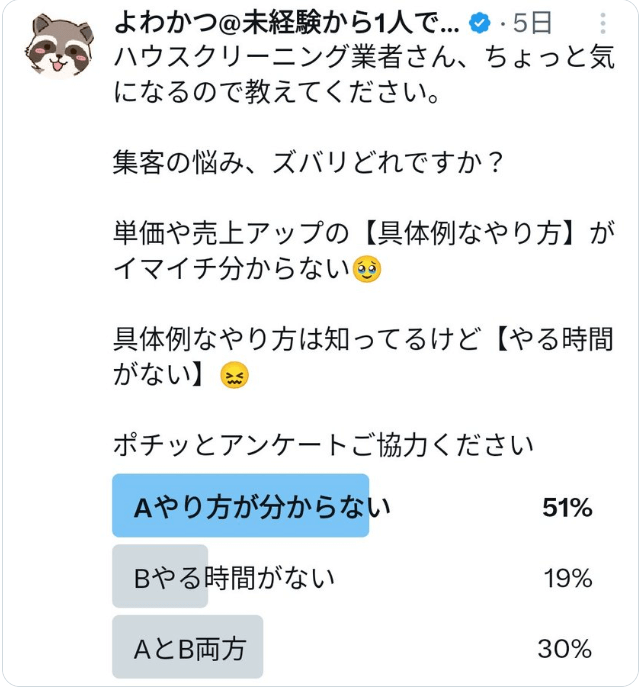The height and width of the screenshot is (693, 643).
Task: Click the 30% poll result
Action: click(x=567, y=648)
